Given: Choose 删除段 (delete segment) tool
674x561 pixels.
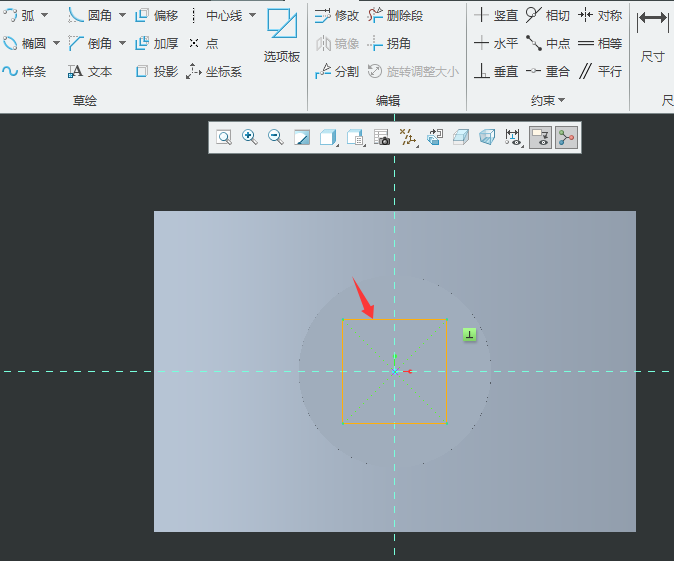Looking at the screenshot, I should pos(395,15).
